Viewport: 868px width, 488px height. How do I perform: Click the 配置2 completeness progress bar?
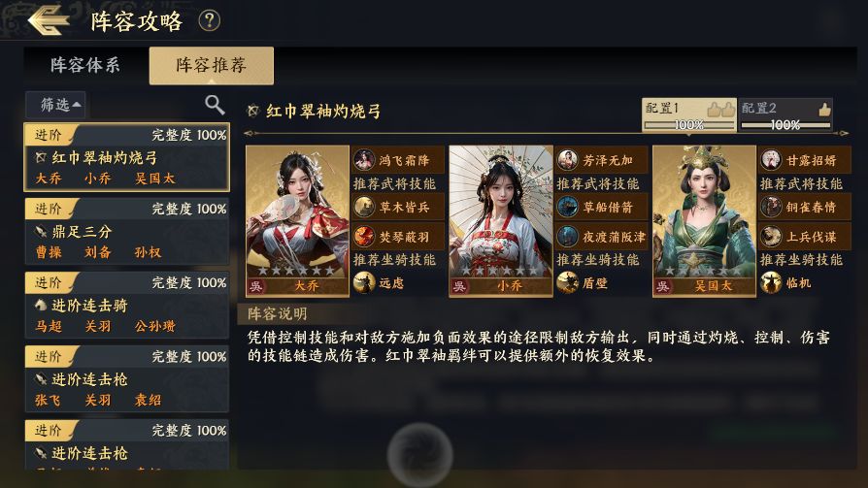(x=785, y=125)
